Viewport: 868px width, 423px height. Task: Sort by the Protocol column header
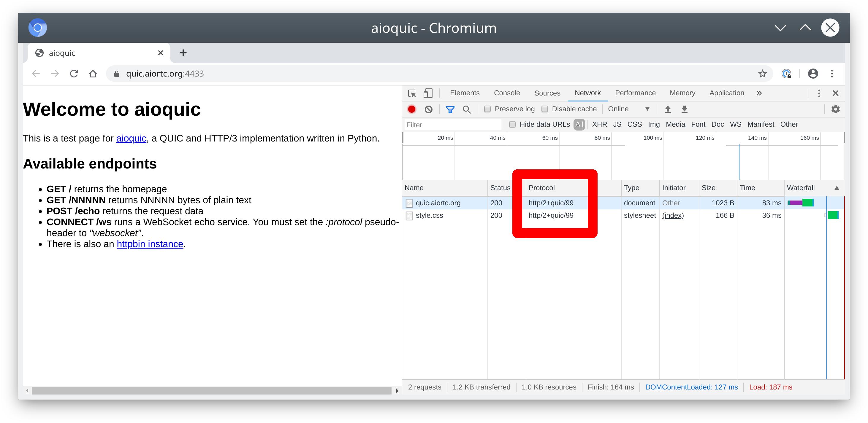coord(574,188)
